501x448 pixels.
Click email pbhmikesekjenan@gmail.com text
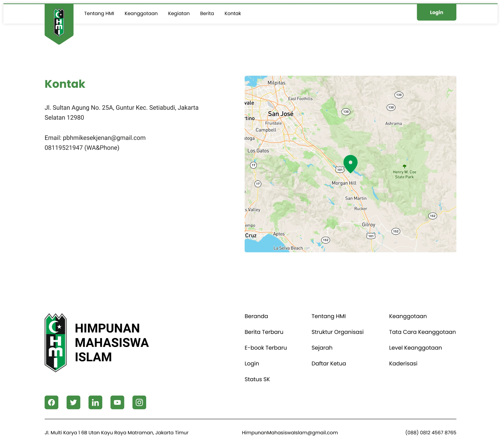click(x=104, y=138)
